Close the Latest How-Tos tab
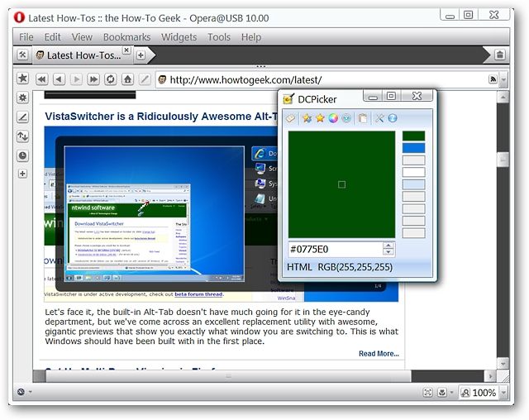 (126, 50)
